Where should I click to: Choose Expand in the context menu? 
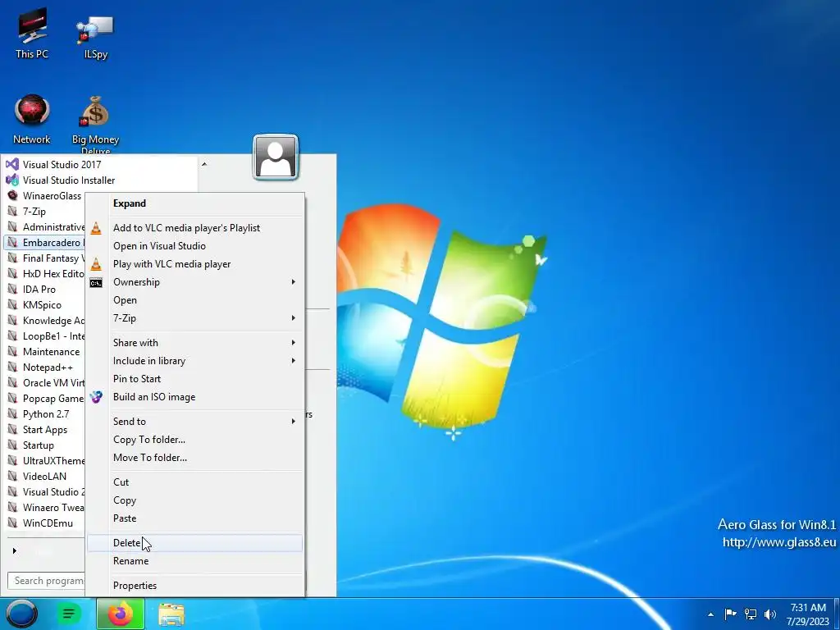tap(195, 203)
